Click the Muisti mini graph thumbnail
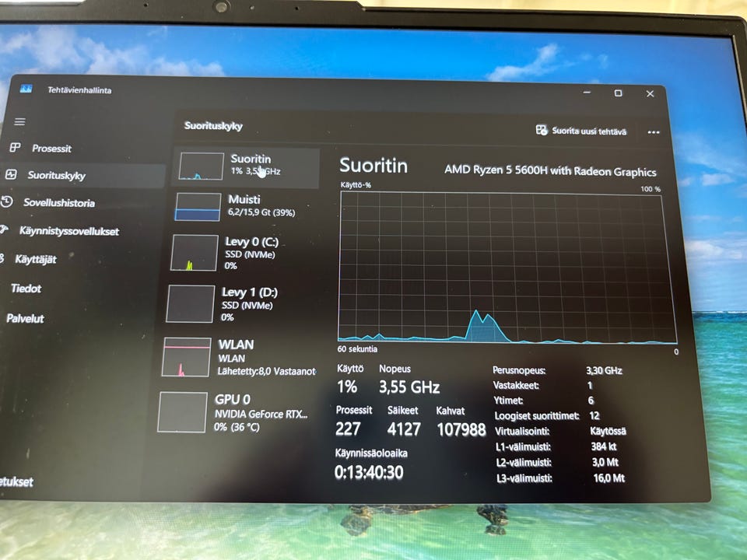747x560 pixels. [198, 207]
